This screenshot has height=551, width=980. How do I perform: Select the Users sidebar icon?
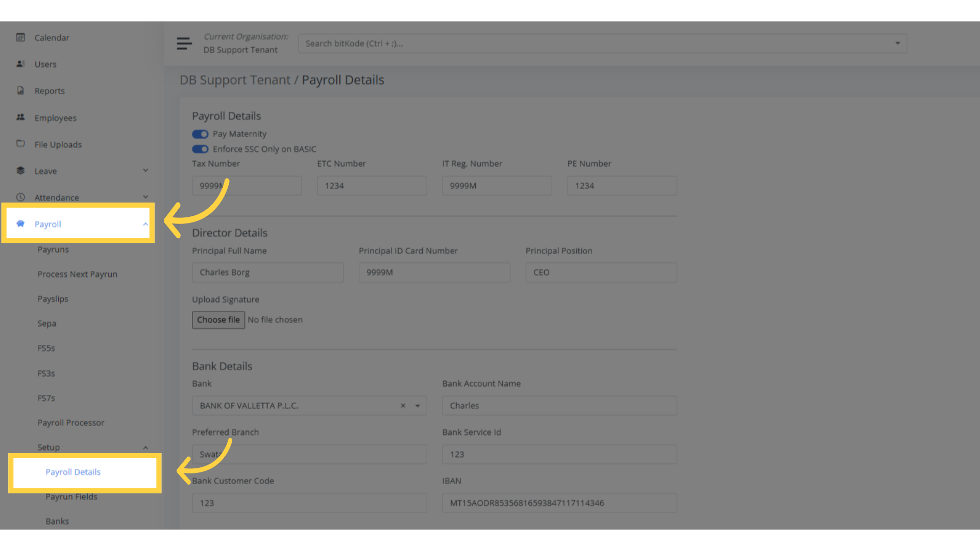20,64
